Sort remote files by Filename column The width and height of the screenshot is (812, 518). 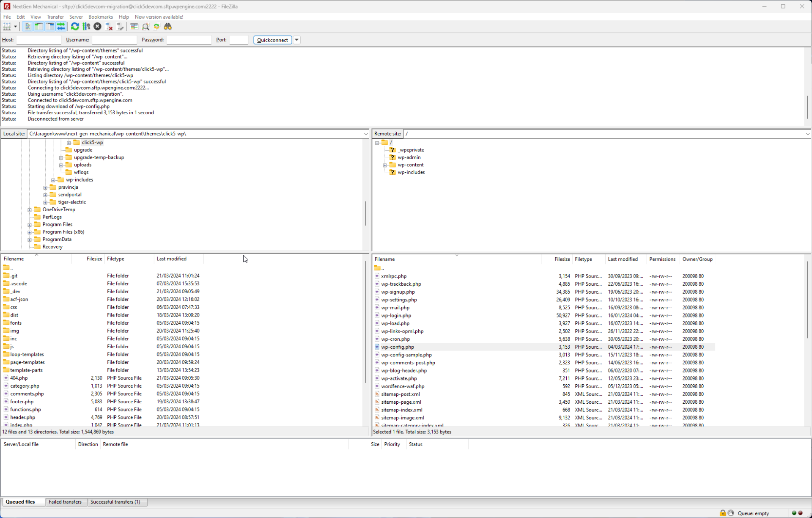tap(457, 259)
